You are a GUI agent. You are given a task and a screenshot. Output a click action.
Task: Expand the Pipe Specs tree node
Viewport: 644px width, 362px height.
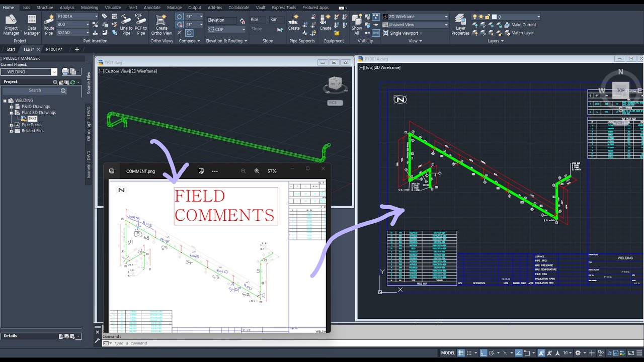[x=11, y=125]
